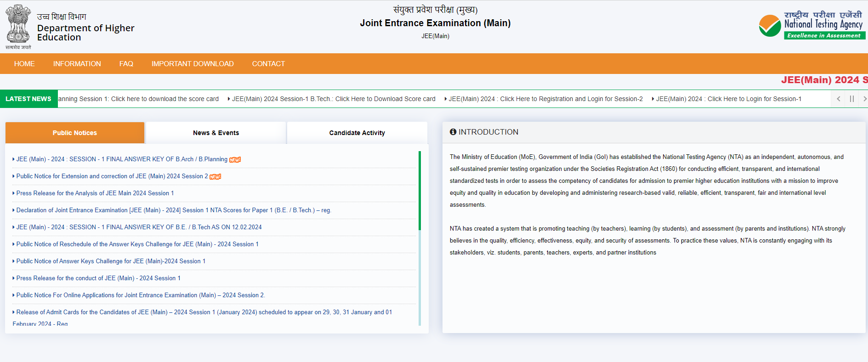Show previous news ticker item arrow
The height and width of the screenshot is (362, 868).
(x=839, y=99)
